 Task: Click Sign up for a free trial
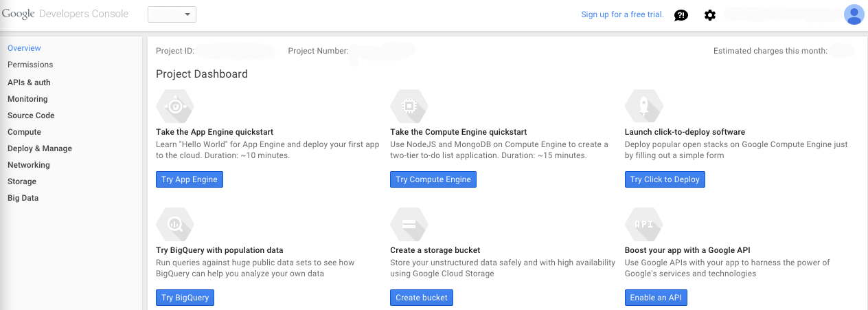tap(622, 14)
